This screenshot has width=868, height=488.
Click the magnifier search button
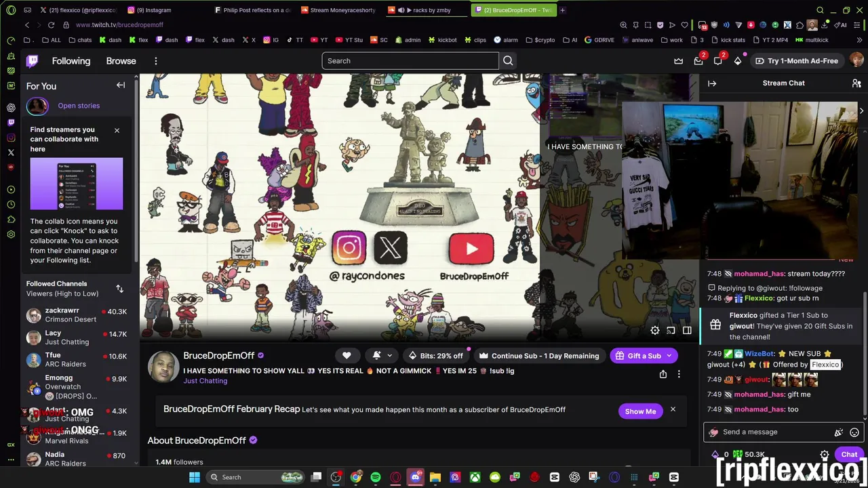coord(508,61)
